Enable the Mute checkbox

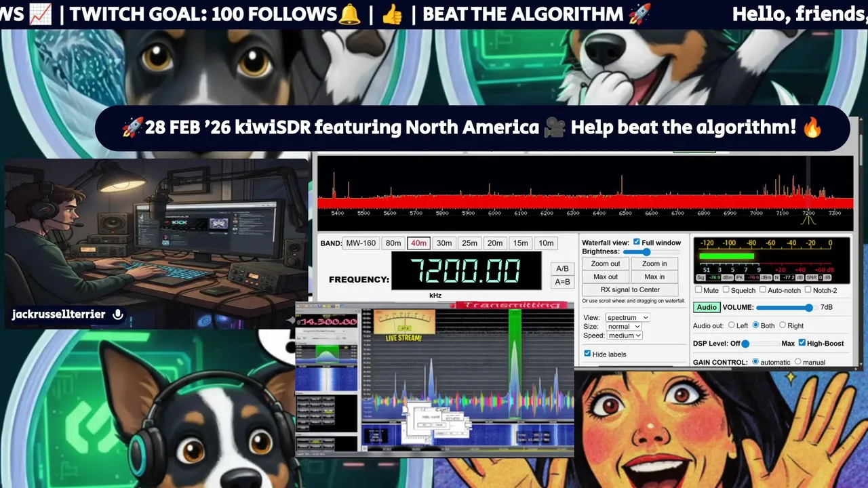point(698,290)
